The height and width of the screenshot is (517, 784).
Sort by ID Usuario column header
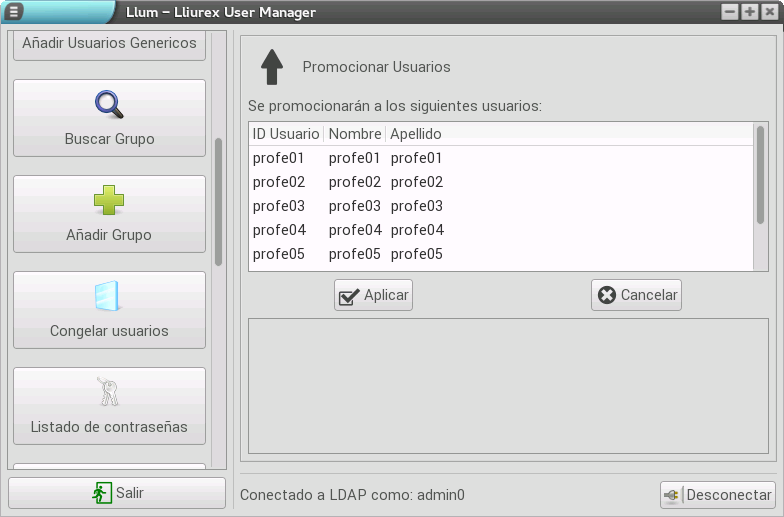(286, 134)
